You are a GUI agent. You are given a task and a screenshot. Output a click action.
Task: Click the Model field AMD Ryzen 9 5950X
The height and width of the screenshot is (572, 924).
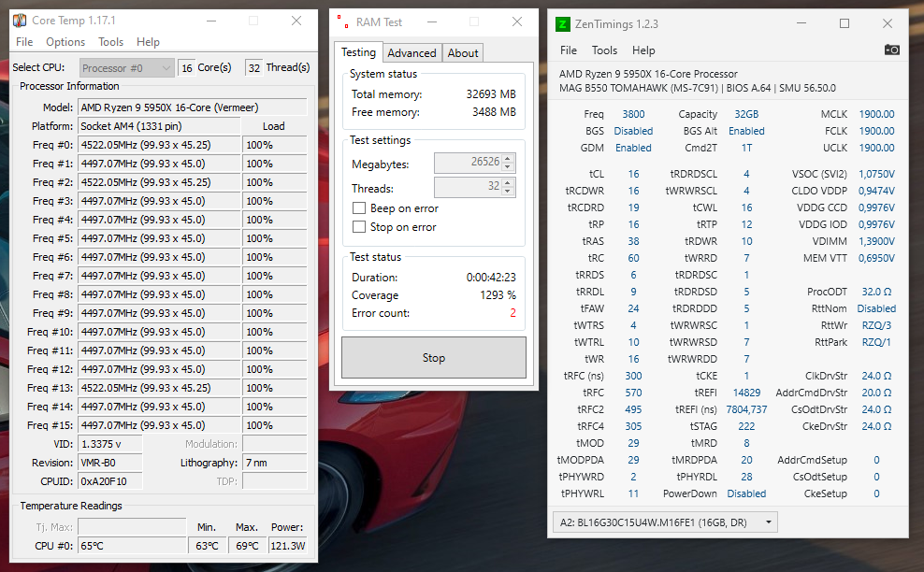click(x=192, y=107)
